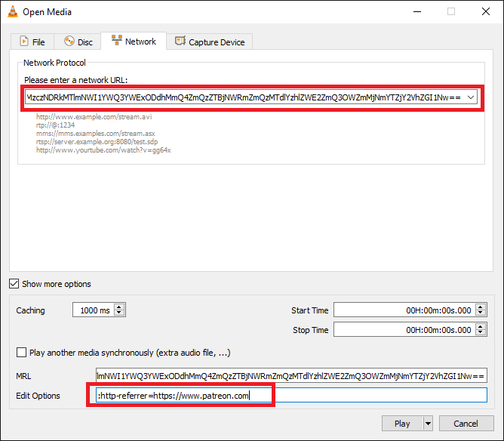The image size is (504, 441).
Task: Click the Network tab's network icon
Action: pos(117,41)
